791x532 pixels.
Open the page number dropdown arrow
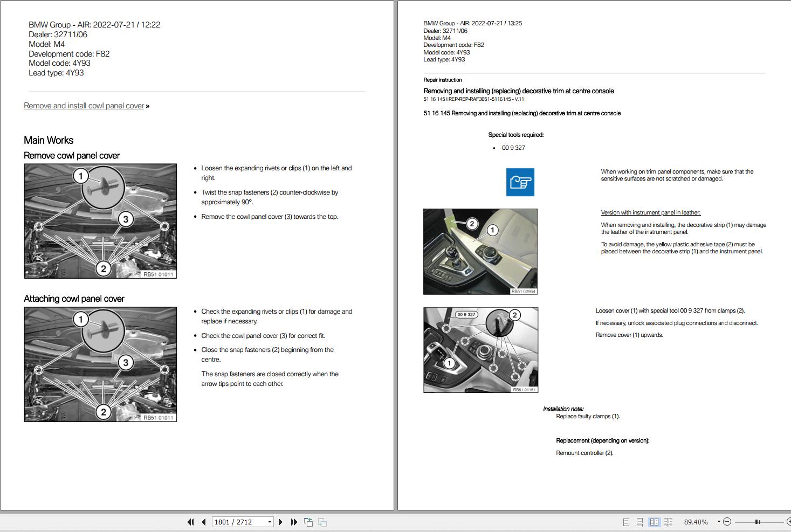pos(270,522)
